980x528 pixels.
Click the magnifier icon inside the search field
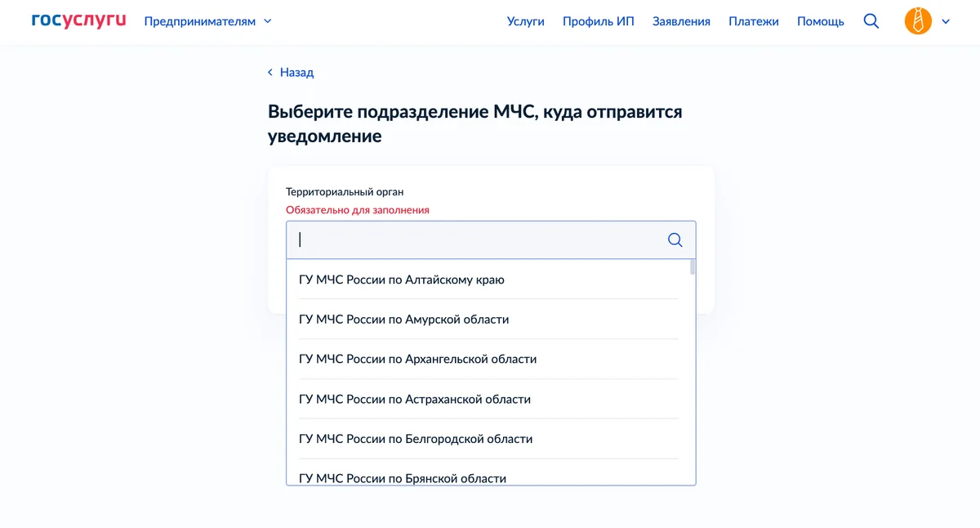point(675,239)
